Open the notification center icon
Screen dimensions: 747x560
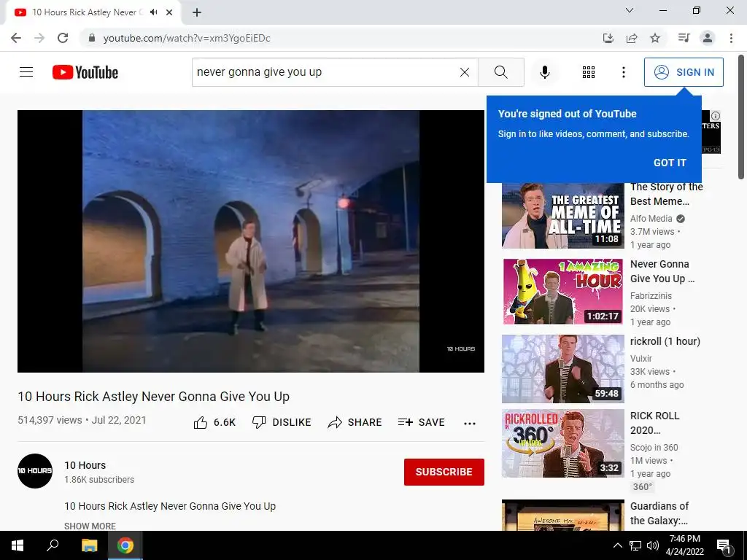click(724, 545)
